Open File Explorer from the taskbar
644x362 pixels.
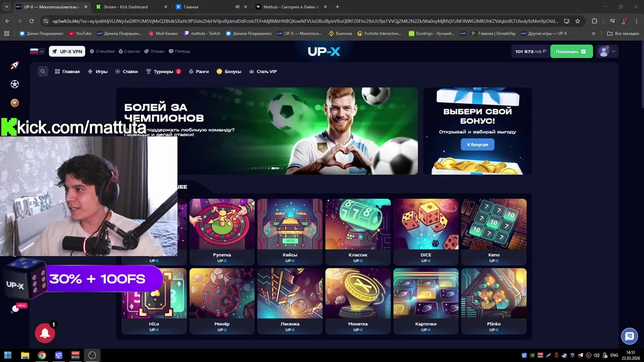click(x=25, y=355)
